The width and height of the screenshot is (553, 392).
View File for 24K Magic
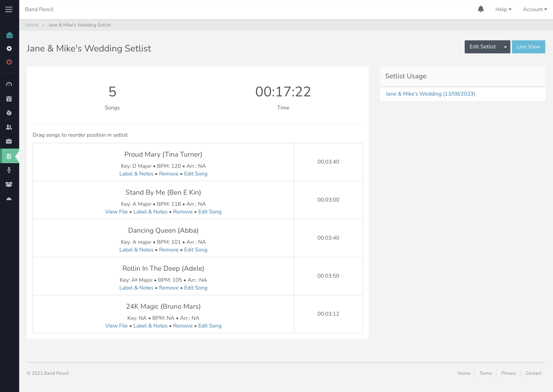pyautogui.click(x=117, y=326)
